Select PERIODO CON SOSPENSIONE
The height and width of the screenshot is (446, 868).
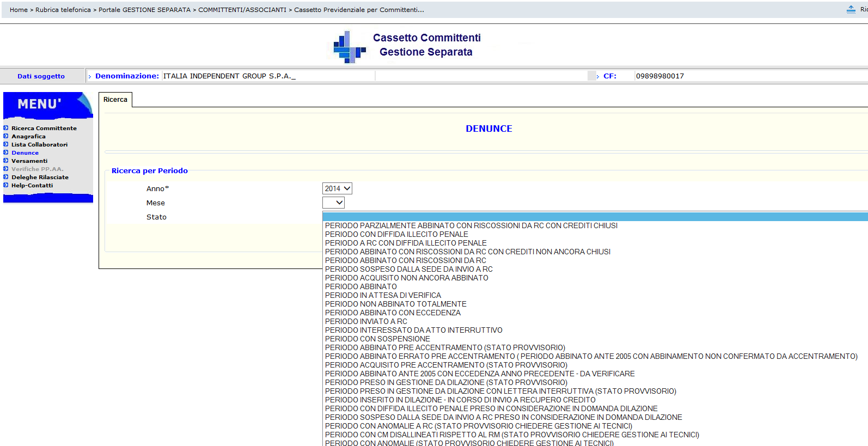[x=595, y=339]
